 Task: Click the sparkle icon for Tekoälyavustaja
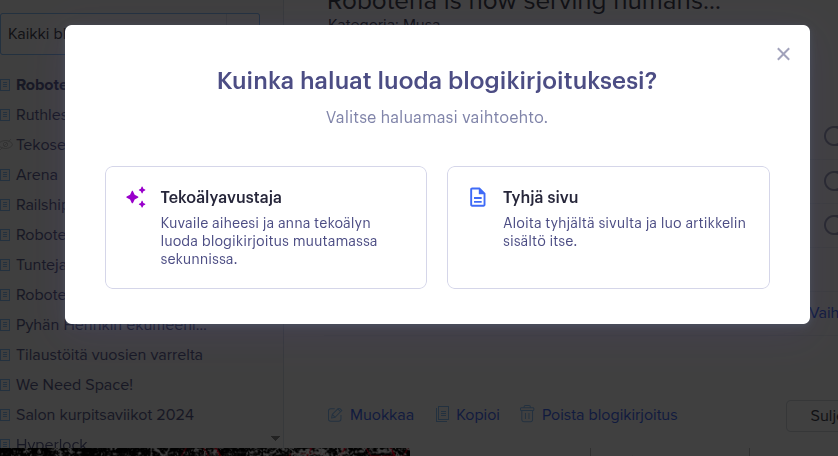click(x=136, y=197)
